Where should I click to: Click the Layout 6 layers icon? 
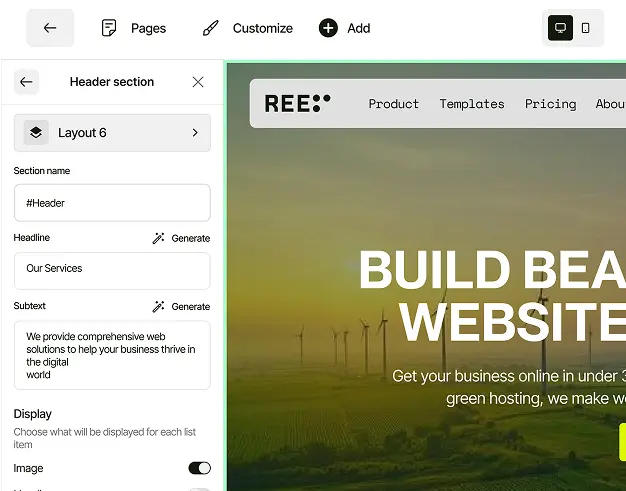tap(36, 133)
